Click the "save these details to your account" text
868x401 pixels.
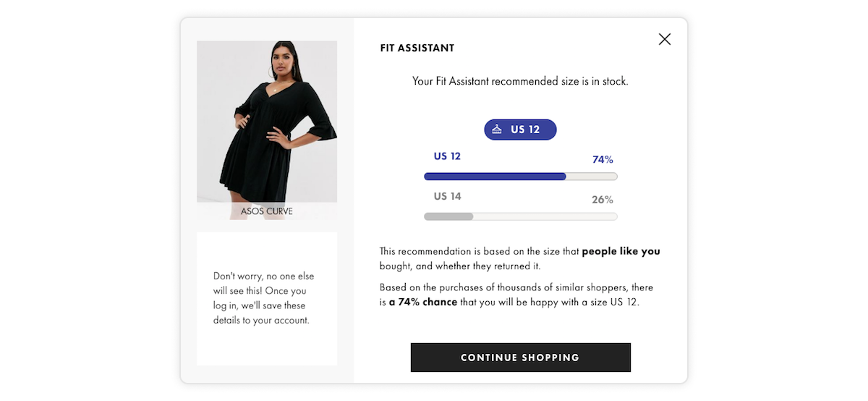(x=260, y=313)
